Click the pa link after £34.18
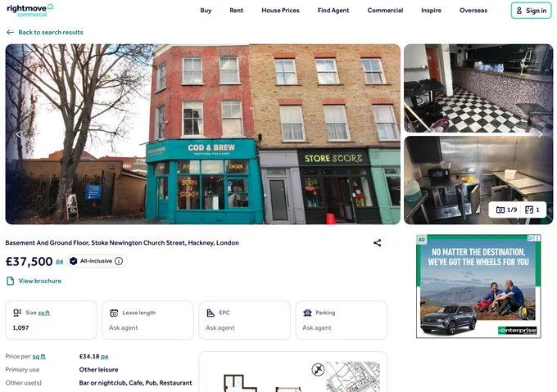The image size is (557, 392). point(105,357)
